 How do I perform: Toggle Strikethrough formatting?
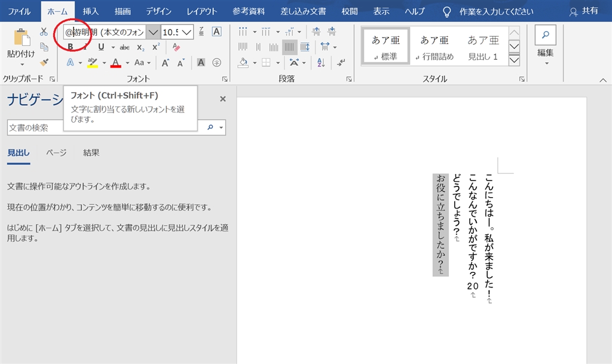(124, 47)
